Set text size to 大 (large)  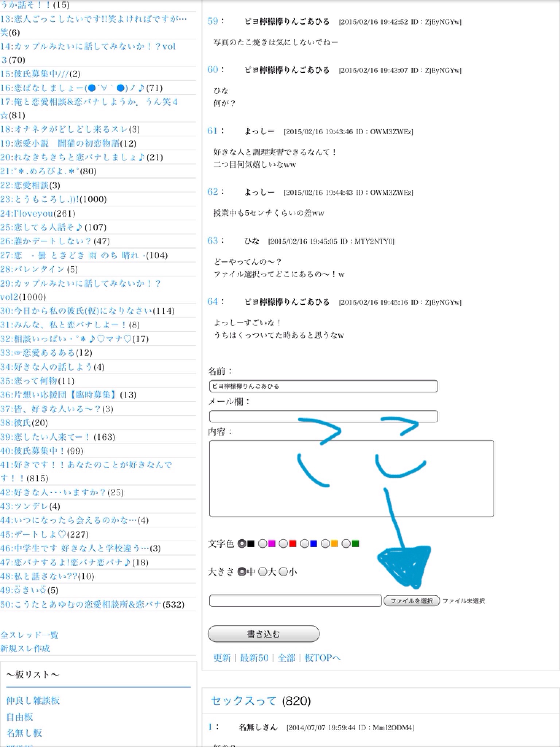pyautogui.click(x=262, y=572)
